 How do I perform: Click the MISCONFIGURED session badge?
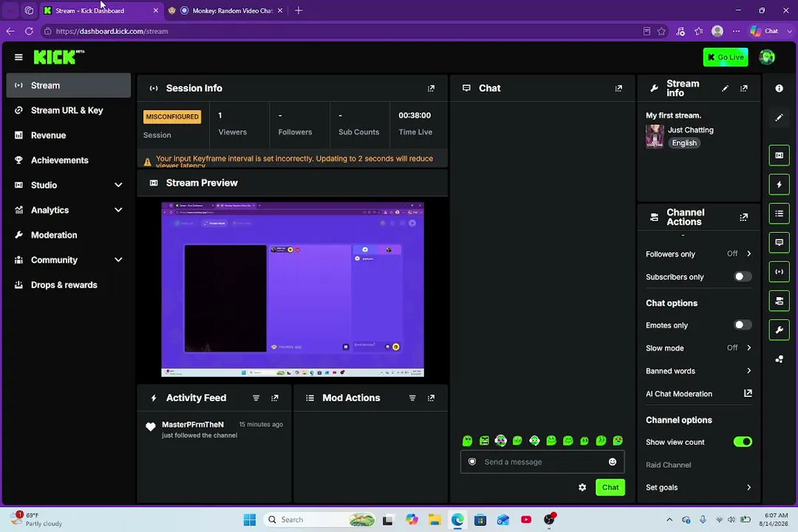tap(172, 117)
